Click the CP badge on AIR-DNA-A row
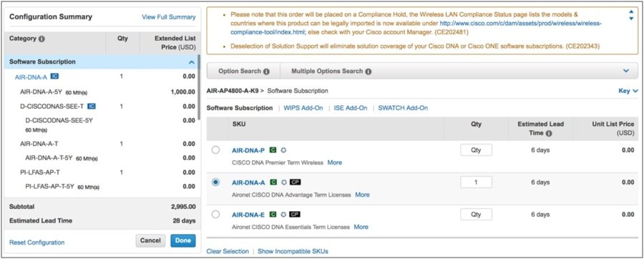This screenshot has height=259, width=644. tap(296, 182)
